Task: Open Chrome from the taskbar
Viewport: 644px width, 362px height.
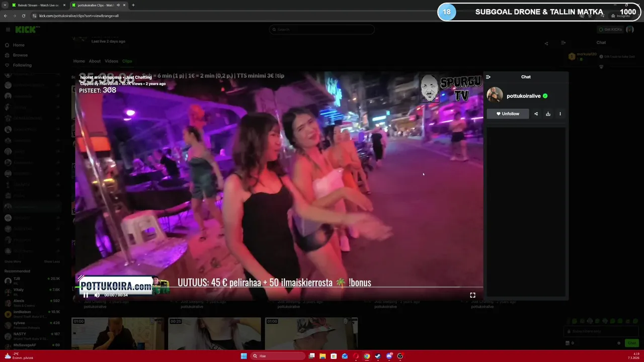Action: [x=367, y=356]
